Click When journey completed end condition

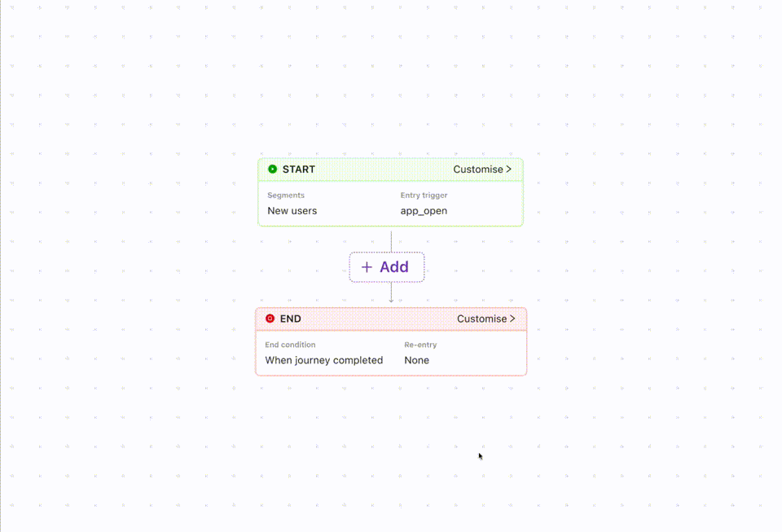coord(324,360)
